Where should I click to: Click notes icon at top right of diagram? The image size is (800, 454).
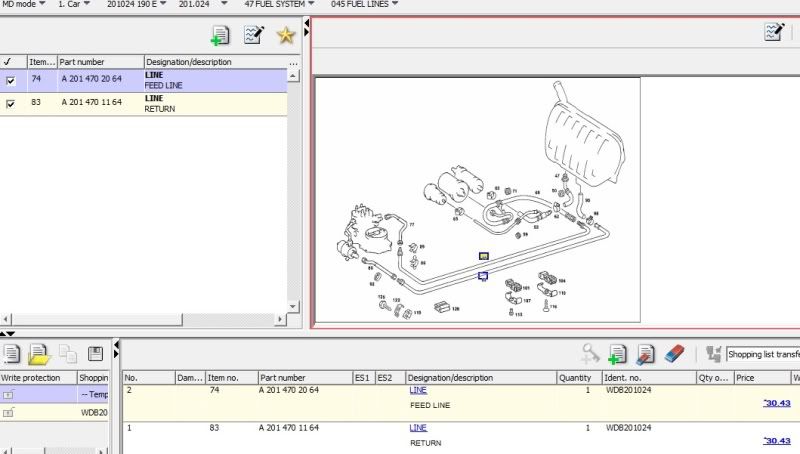click(x=774, y=32)
